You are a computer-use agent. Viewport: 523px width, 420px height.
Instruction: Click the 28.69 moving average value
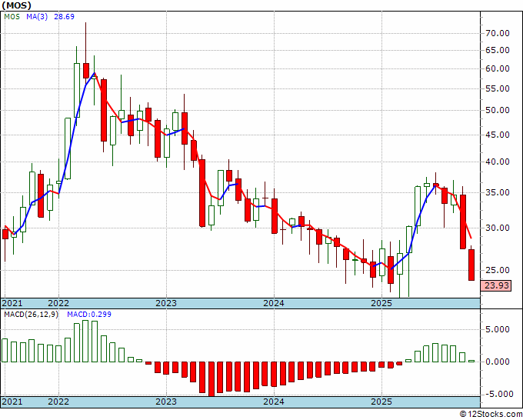pyautogui.click(x=64, y=17)
